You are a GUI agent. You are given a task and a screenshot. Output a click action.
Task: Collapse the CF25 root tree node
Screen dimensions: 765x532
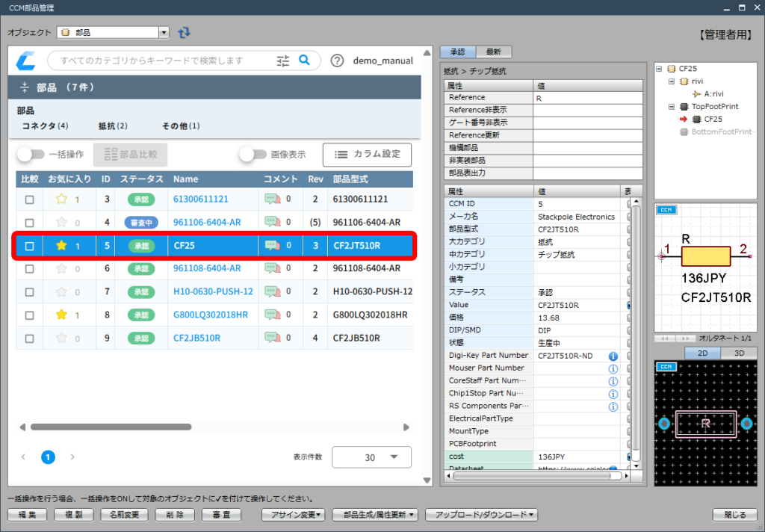tap(659, 69)
